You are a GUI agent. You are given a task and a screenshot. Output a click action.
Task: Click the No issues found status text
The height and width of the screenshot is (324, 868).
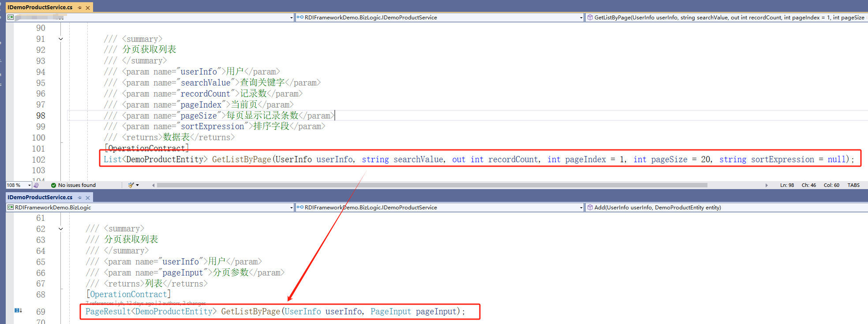[x=77, y=185]
